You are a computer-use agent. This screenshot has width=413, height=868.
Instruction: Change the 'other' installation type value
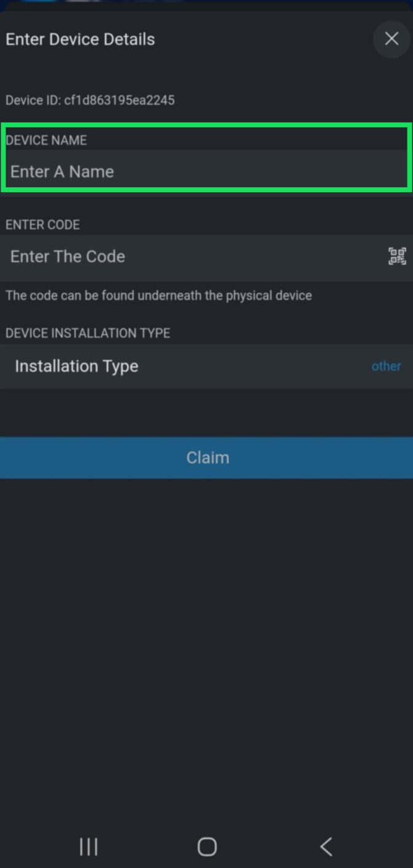pos(386,366)
